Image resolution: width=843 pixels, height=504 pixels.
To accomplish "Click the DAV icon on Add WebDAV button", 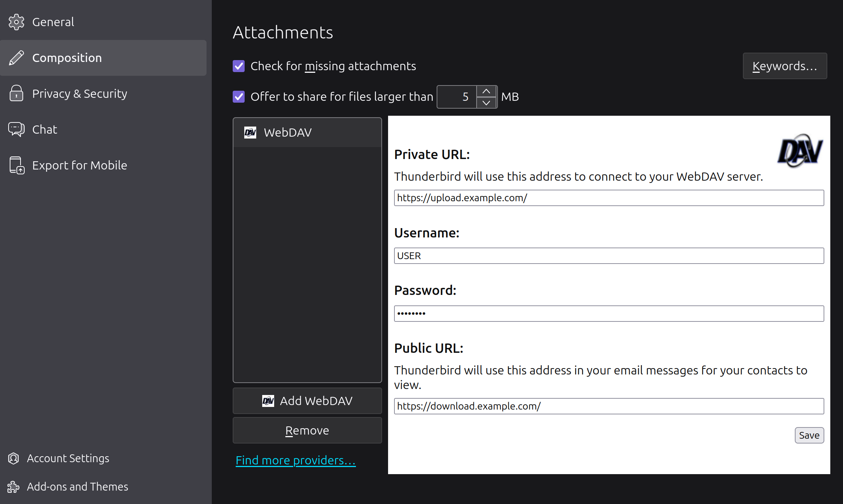I will 268,401.
